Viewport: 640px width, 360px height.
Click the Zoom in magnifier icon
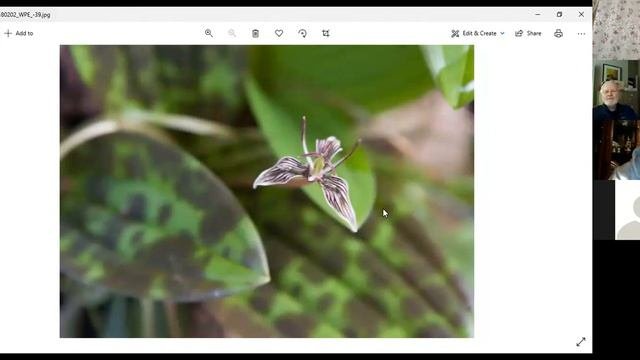point(209,33)
